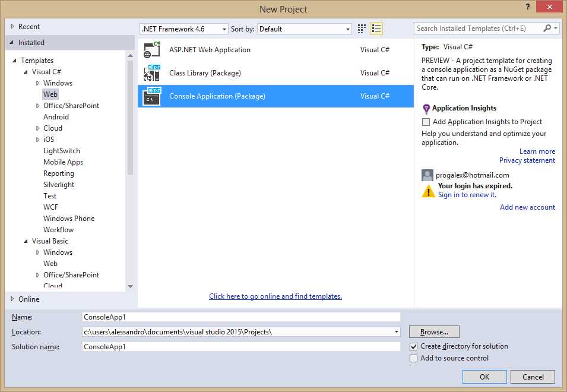This screenshot has width=567, height=392.
Task: Click the Sign in to renew it link
Action: (x=467, y=194)
